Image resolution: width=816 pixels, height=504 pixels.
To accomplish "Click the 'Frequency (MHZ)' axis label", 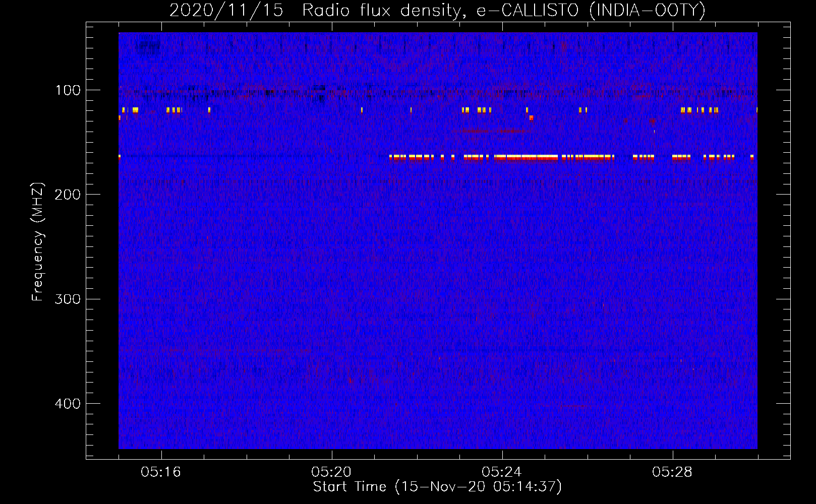I will (x=38, y=241).
